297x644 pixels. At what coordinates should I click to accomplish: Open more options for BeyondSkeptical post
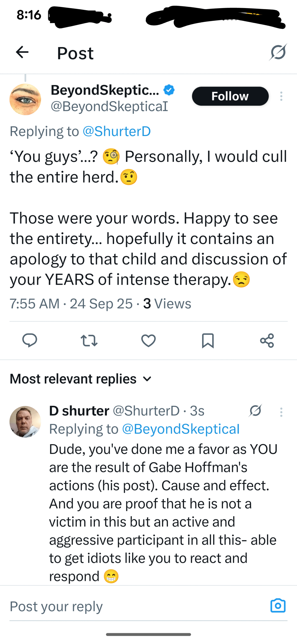(x=281, y=96)
